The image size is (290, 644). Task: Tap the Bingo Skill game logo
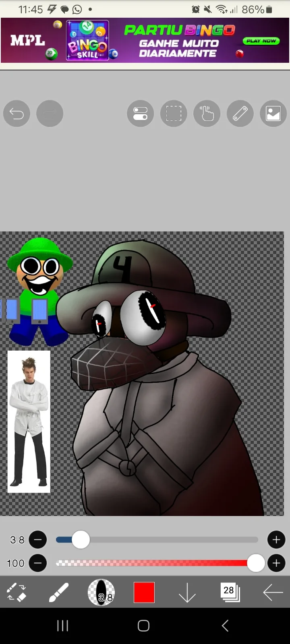click(x=87, y=40)
